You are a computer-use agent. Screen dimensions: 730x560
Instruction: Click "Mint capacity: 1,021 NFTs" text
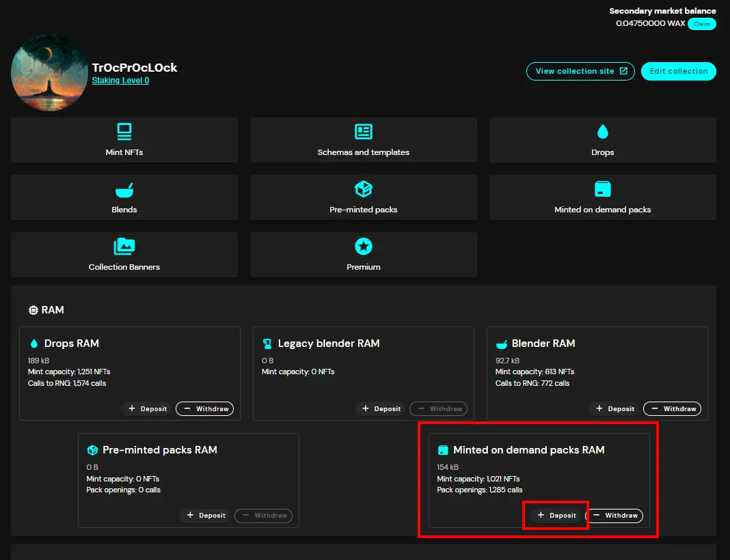(478, 479)
